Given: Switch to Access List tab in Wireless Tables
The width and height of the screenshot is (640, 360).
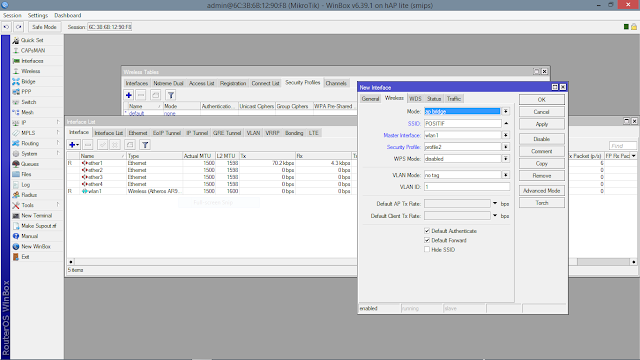Looking at the screenshot, I should pos(201,83).
